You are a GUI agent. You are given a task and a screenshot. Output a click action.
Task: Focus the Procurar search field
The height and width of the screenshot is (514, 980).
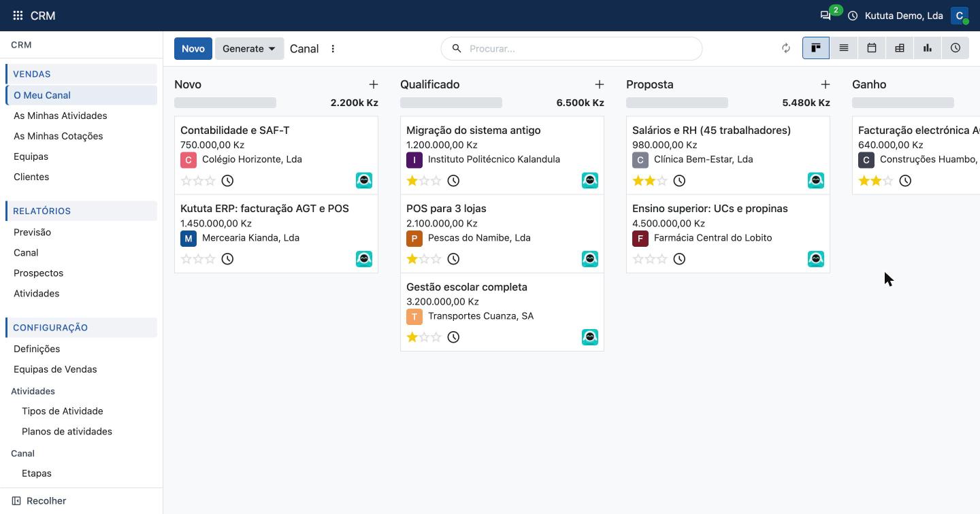(x=572, y=49)
